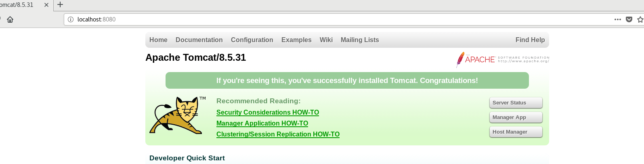
Task: Open Mailing Lists in Tomcat navigation
Action: click(x=360, y=40)
